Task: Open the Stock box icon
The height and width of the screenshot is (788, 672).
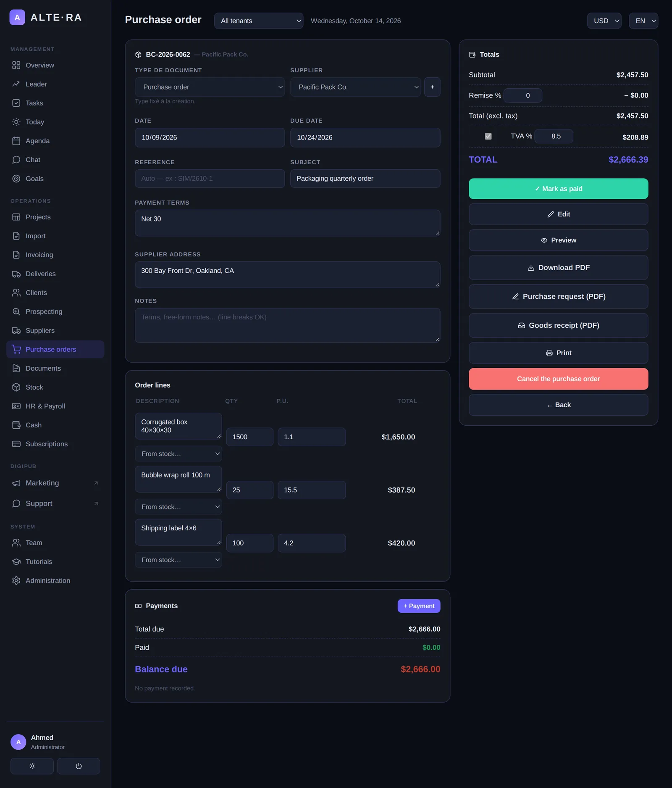Action: pyautogui.click(x=16, y=387)
